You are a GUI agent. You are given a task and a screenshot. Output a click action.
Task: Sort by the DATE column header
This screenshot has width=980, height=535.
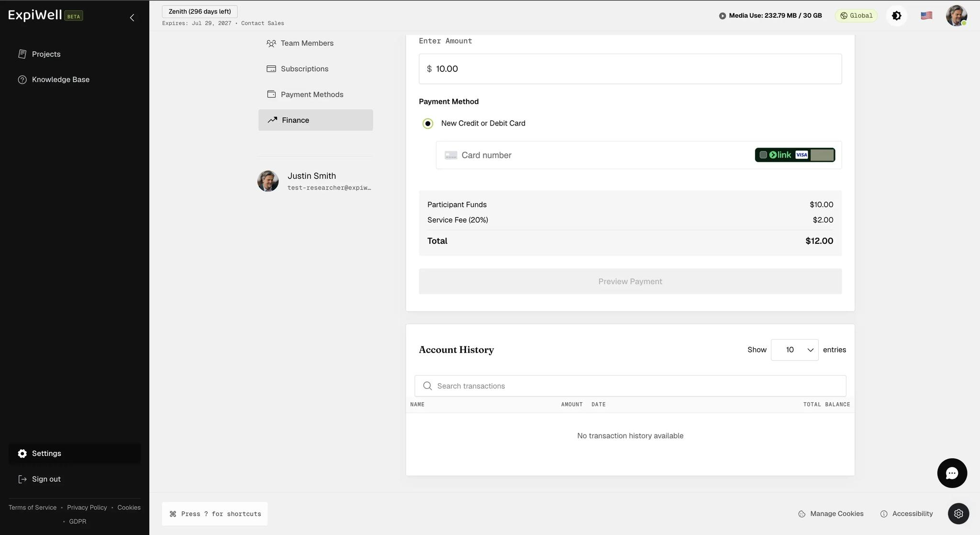(598, 405)
